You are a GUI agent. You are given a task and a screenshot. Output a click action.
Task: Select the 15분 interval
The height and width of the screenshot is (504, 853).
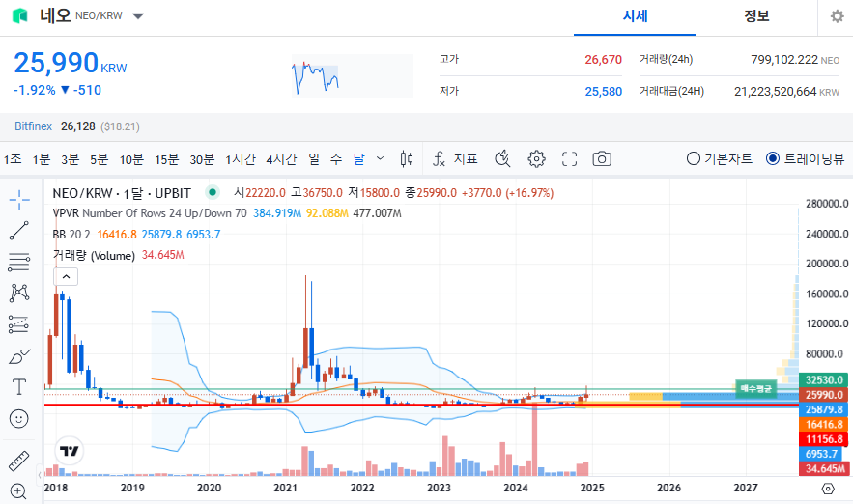(166, 158)
